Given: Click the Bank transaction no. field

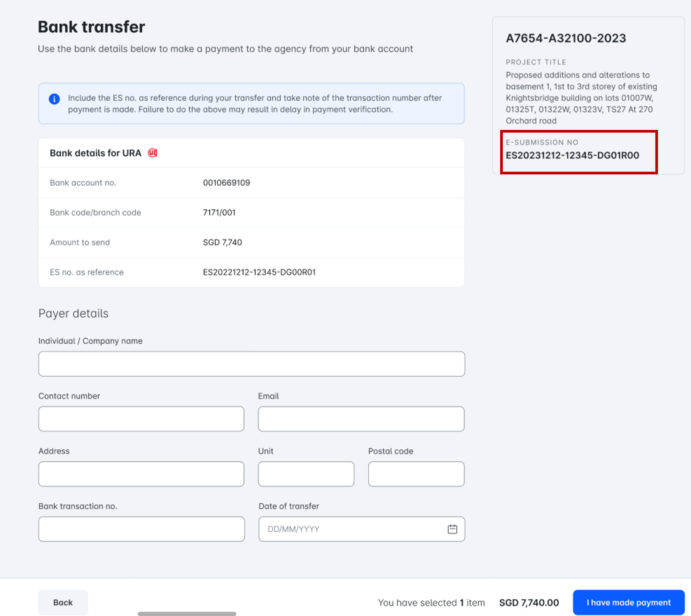Looking at the screenshot, I should (141, 529).
